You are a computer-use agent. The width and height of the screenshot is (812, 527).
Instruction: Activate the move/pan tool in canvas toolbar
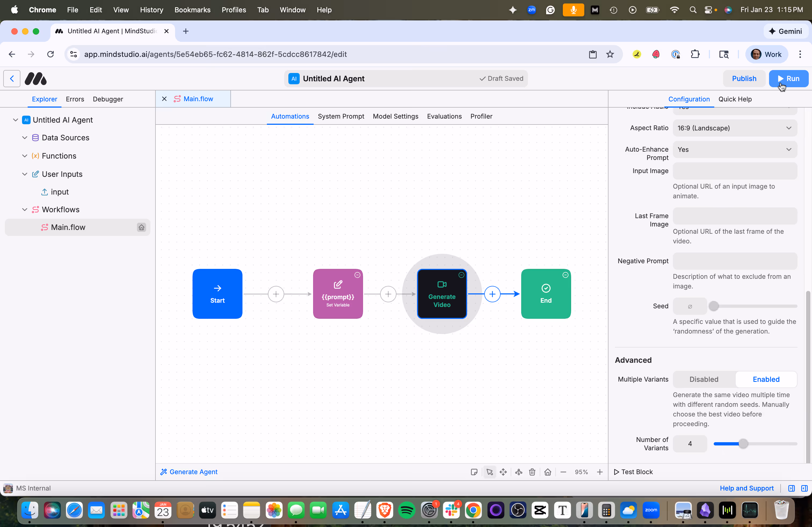click(x=503, y=472)
